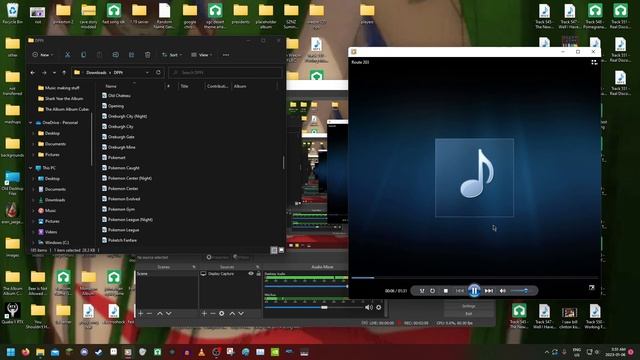
Task: Open the View dropdown in File Explorer
Action: pos(201,55)
